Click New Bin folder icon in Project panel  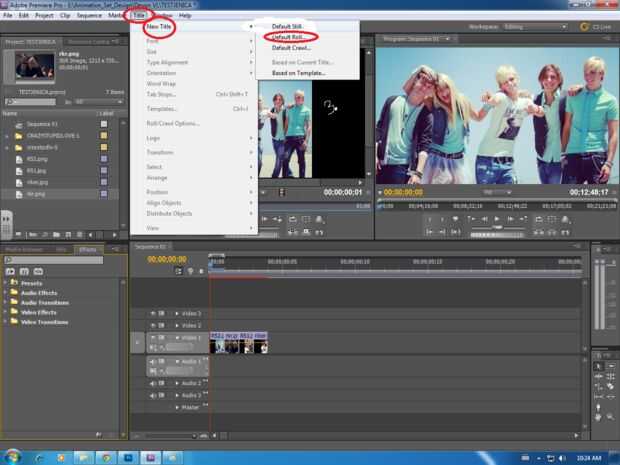coord(57,235)
